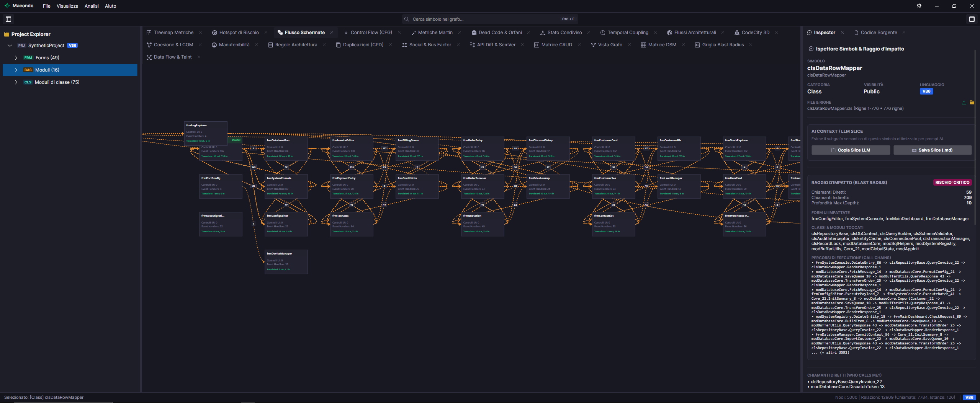
Task: Select the frmLogExplorer node card
Action: pos(206,133)
